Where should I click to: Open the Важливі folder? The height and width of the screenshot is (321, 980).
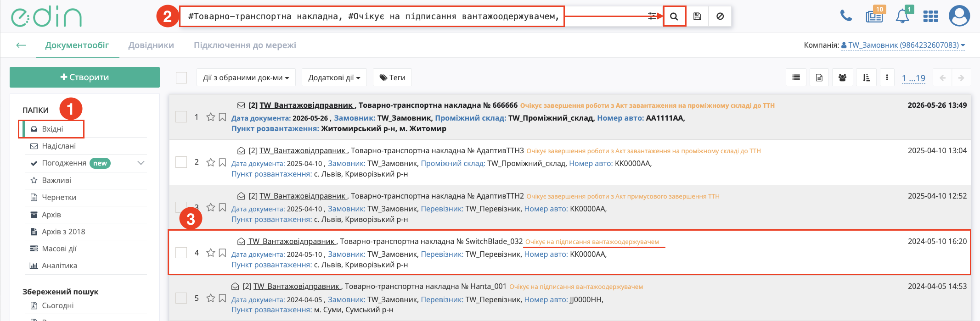click(56, 180)
